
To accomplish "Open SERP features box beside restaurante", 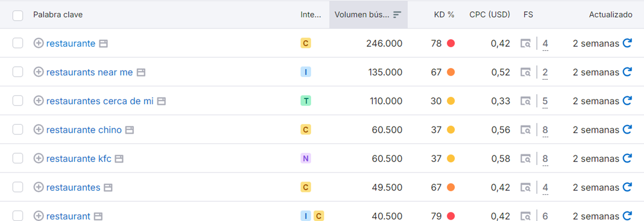I will [104, 44].
